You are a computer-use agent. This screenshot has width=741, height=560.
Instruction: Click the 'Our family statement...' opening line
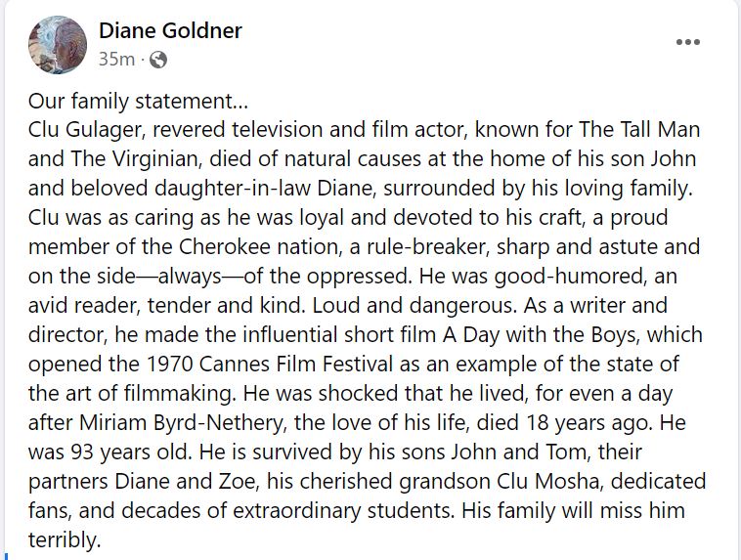click(x=138, y=101)
